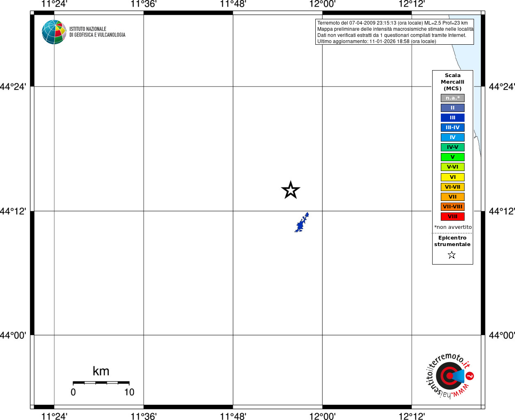Select the IV light blue swatch
Image resolution: width=515 pixels, height=420 pixels.
(x=453, y=137)
